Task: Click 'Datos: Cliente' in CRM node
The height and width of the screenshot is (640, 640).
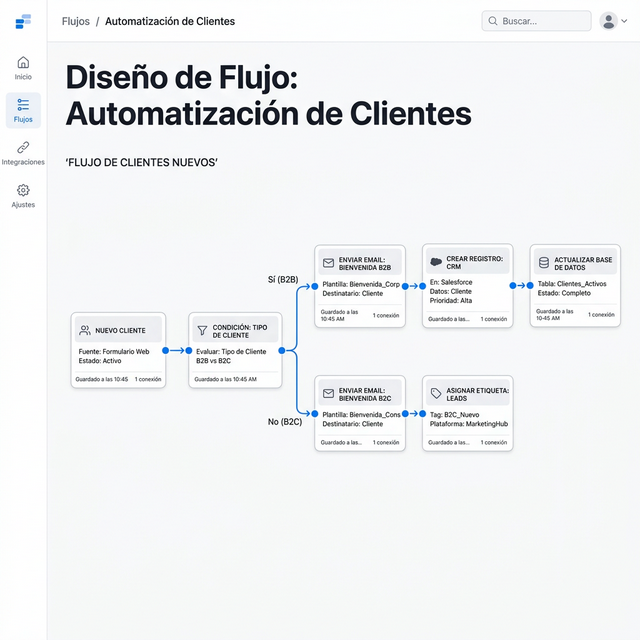Action: 451,291
